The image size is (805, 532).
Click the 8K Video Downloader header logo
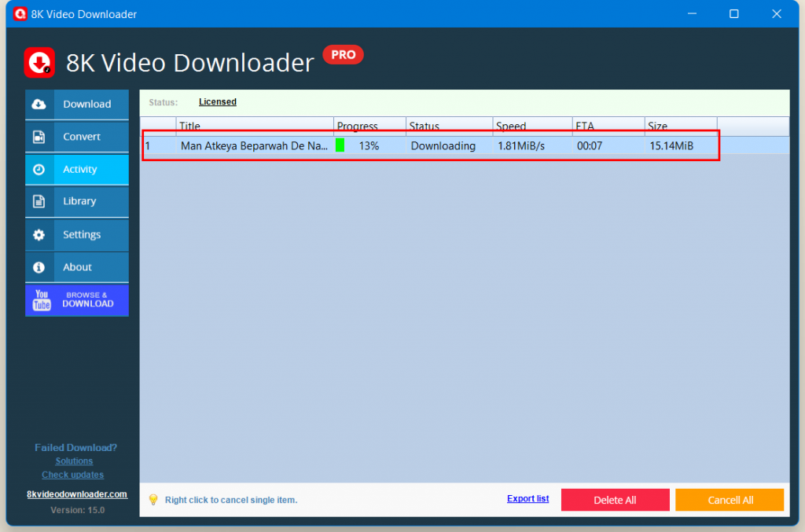click(39, 63)
